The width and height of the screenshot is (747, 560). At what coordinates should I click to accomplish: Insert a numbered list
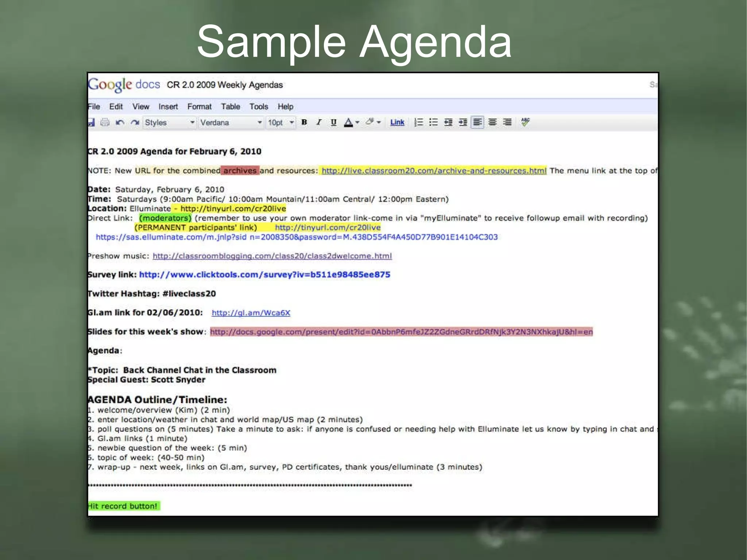click(x=419, y=122)
